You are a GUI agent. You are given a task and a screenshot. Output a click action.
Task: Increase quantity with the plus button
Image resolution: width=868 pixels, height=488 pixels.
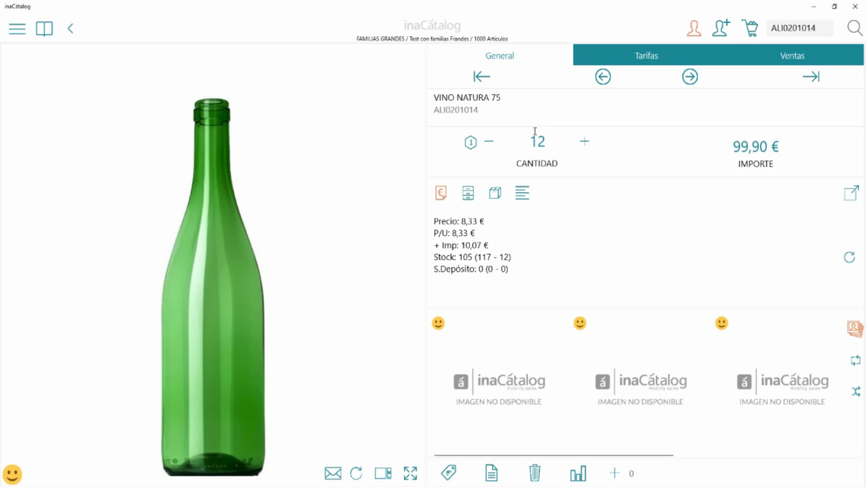(584, 141)
